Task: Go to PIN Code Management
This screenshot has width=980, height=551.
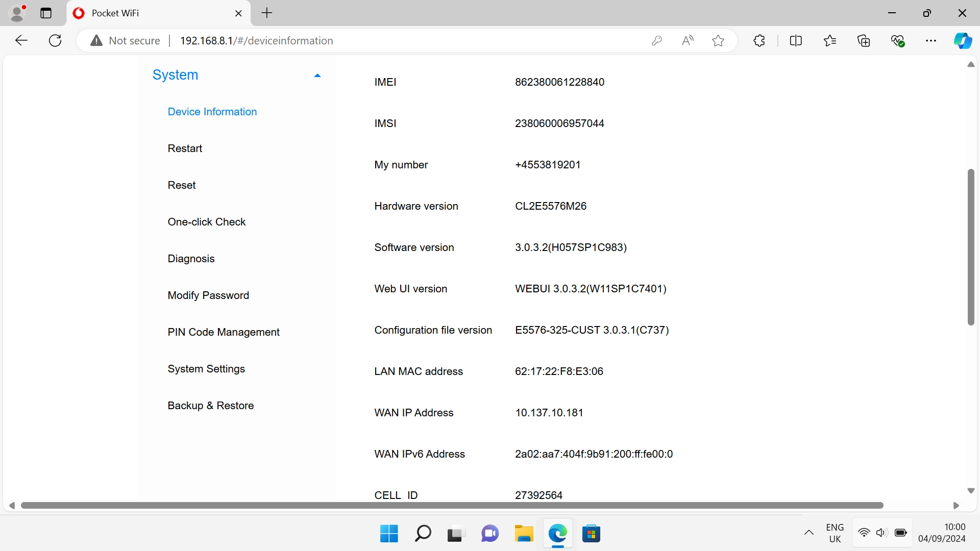Action: (x=224, y=332)
